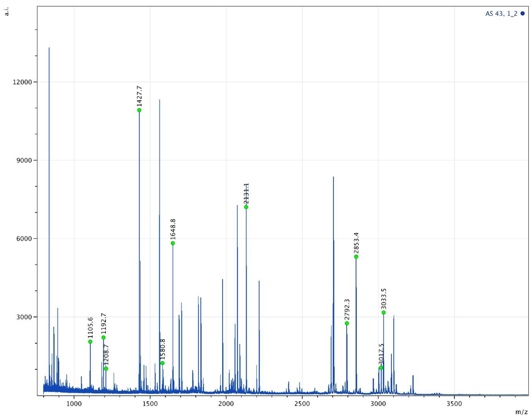Click the green dot at peak 1648.8

(173, 243)
